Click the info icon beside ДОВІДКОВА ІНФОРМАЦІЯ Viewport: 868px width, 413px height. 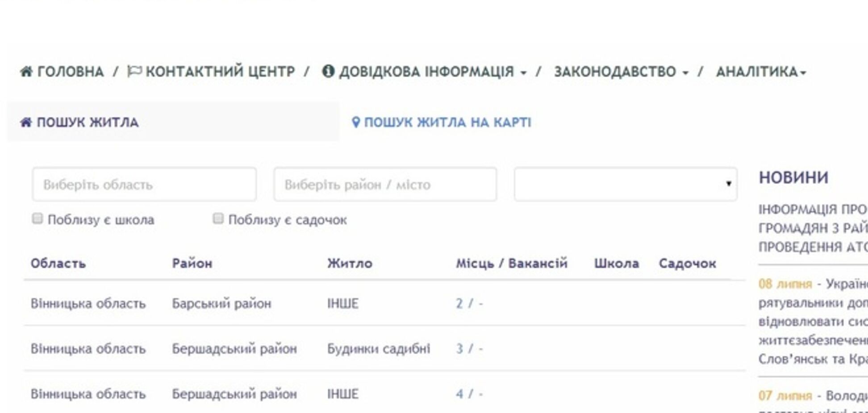pyautogui.click(x=329, y=70)
